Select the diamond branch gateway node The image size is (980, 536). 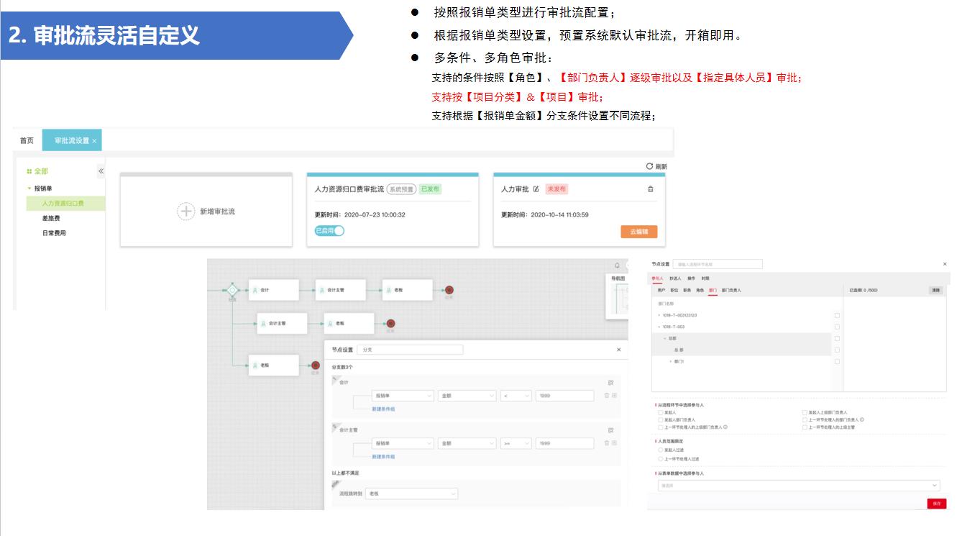pos(232,290)
